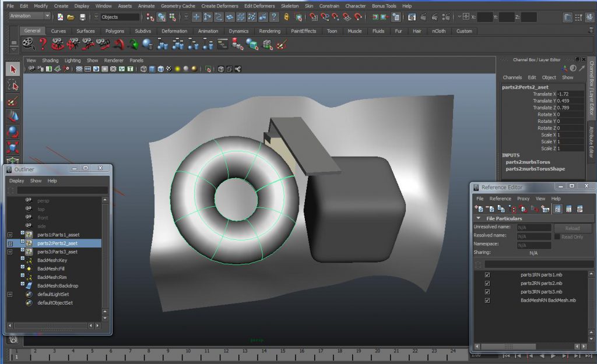Click smooth shade cube in viewport toolbar
The image size is (597, 364).
click(152, 69)
